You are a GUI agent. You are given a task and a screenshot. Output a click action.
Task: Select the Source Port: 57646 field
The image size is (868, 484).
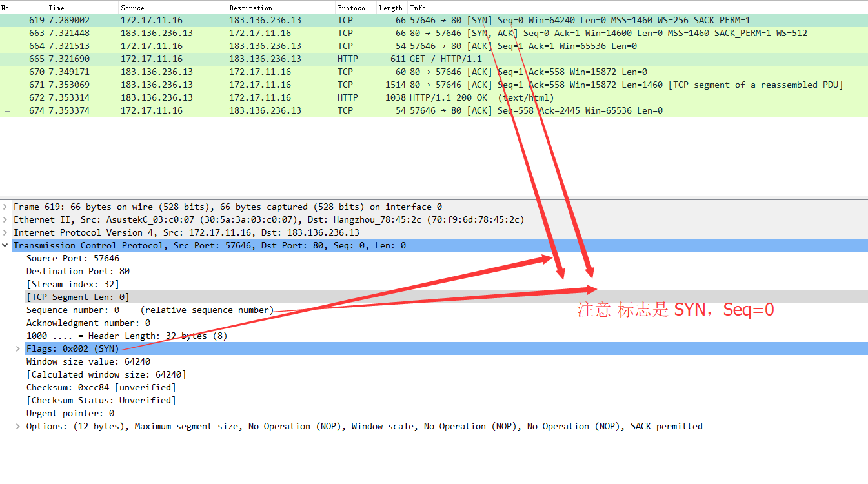coord(73,259)
